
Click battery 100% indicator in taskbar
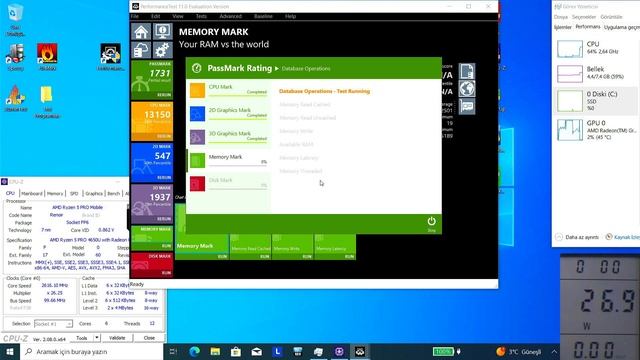point(443,351)
